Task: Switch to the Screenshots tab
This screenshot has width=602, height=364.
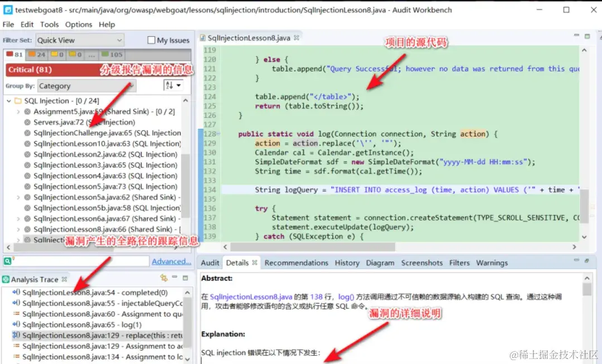Action: tap(422, 263)
